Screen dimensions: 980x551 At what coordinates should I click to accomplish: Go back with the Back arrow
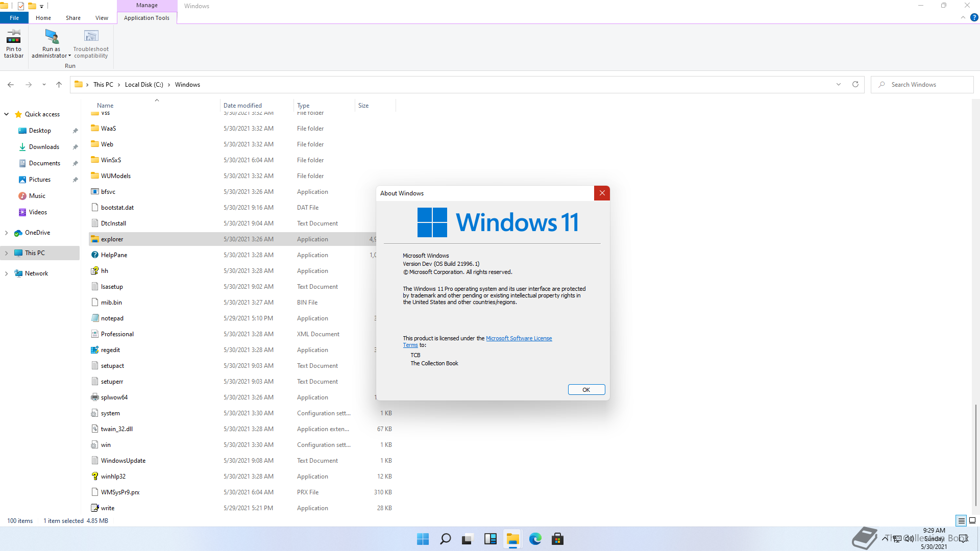(x=11, y=85)
